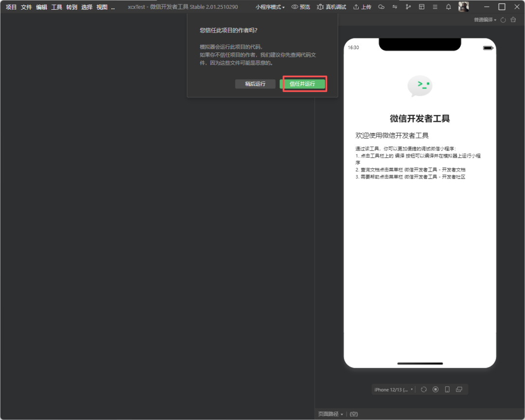Open the 云开发 cloud icon on the toolbar
Screen dimensions: 525x420
(381, 7)
